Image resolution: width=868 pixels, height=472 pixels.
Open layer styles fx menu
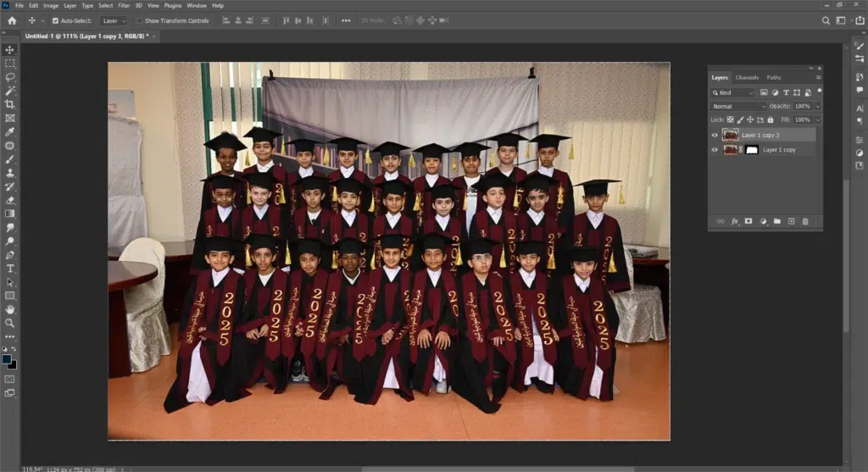click(x=735, y=221)
